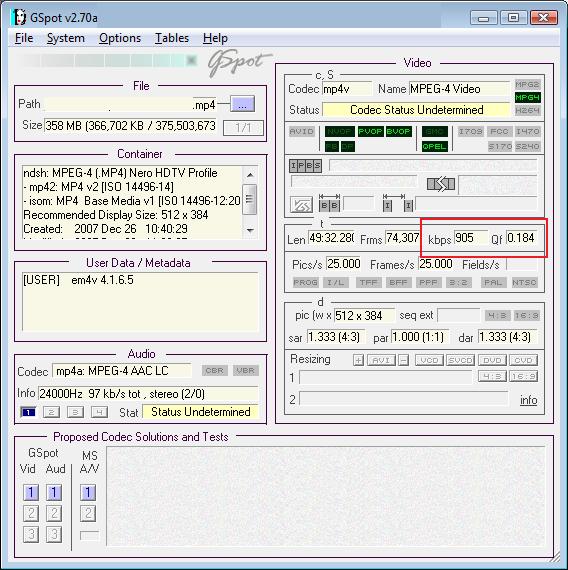Click the Resizing CVD button
Viewport: 568px width, 570px height.
point(523,360)
